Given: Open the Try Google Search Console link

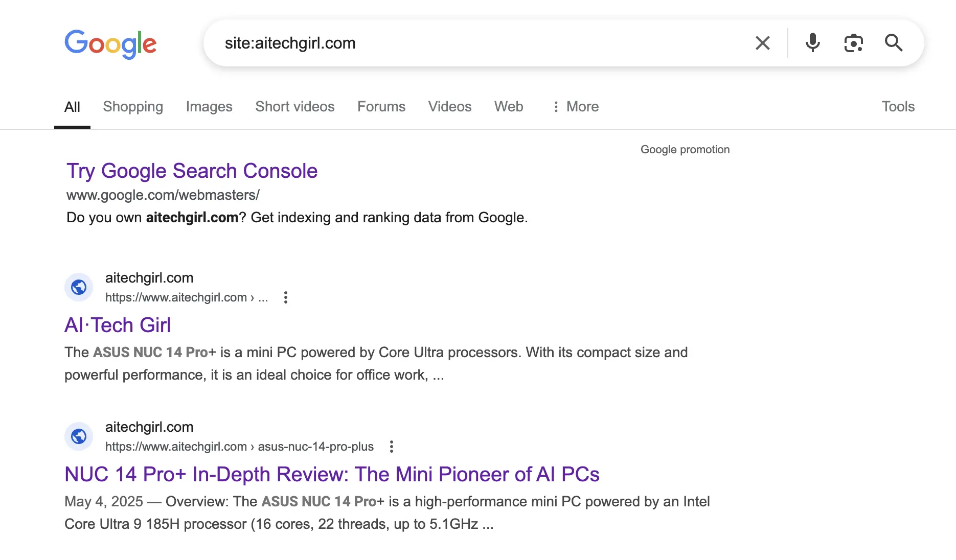Looking at the screenshot, I should [192, 171].
